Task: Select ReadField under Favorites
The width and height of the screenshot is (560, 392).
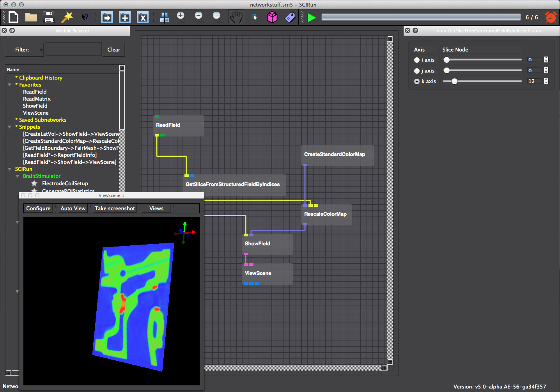Action: 35,92
